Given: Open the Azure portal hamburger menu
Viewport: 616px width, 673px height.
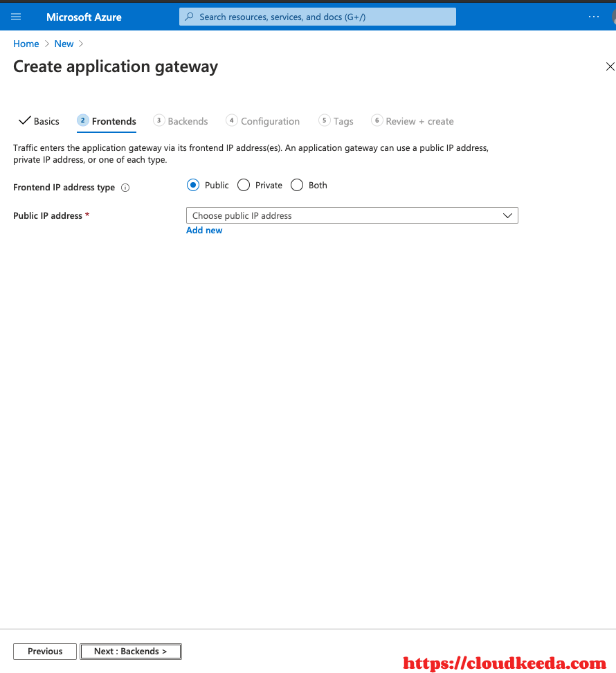Looking at the screenshot, I should coord(15,16).
